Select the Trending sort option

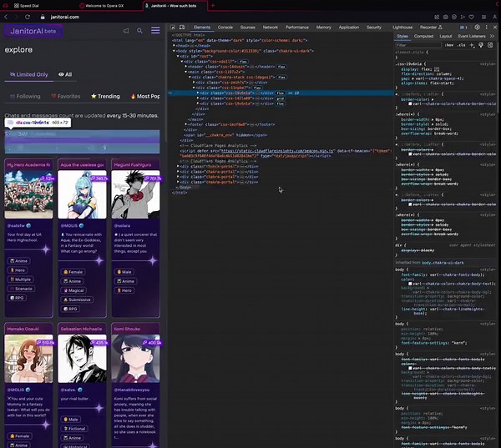pos(105,96)
